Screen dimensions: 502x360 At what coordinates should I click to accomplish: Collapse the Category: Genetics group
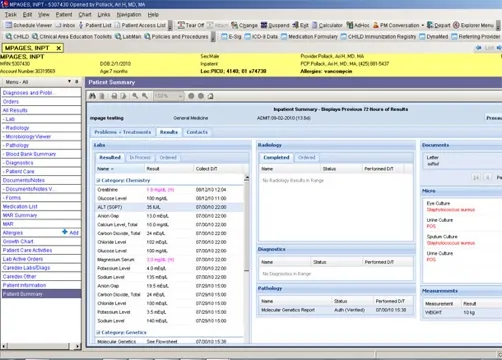[x=98, y=332]
